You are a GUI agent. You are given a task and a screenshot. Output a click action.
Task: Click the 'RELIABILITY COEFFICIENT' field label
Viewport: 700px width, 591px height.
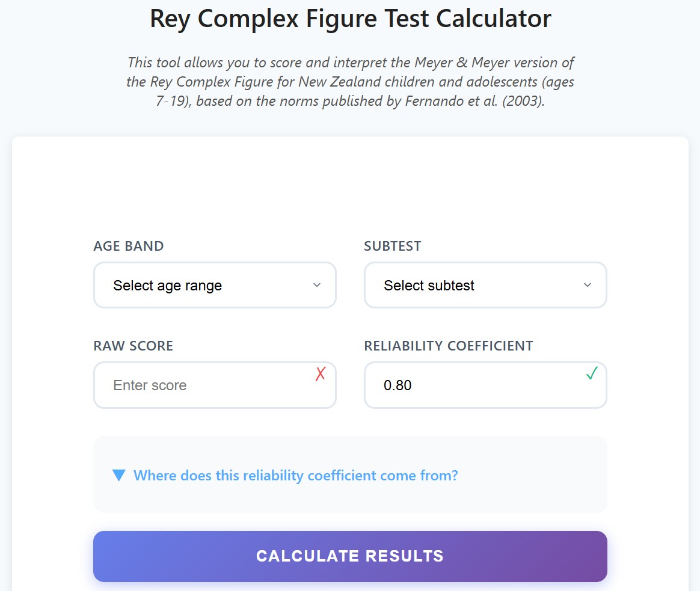(449, 346)
